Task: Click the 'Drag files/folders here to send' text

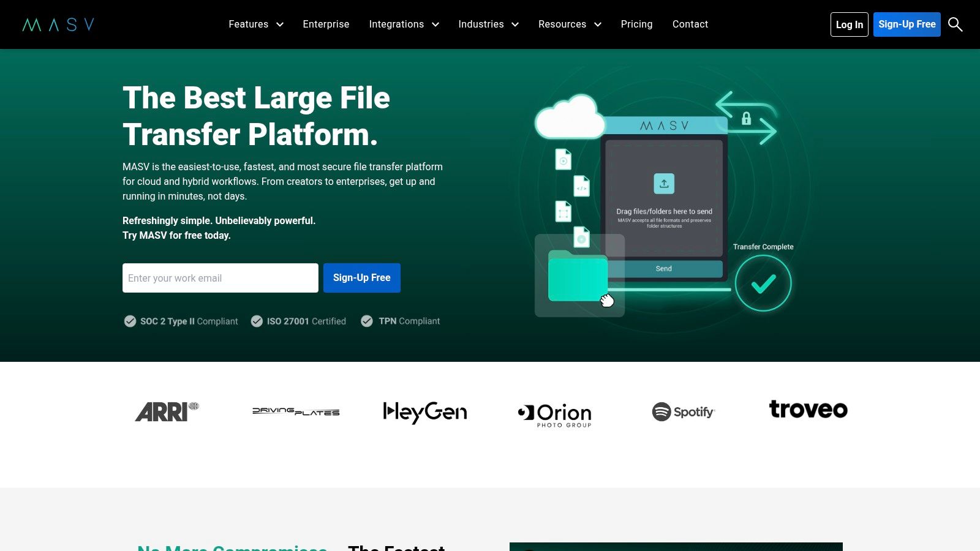Action: (x=664, y=211)
